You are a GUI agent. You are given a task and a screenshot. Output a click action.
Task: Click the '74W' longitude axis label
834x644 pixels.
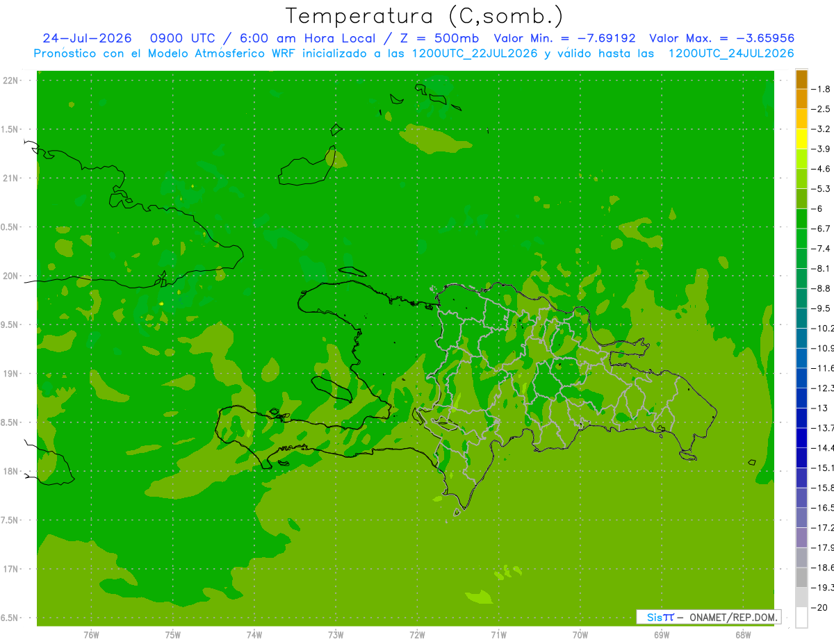coord(254,634)
